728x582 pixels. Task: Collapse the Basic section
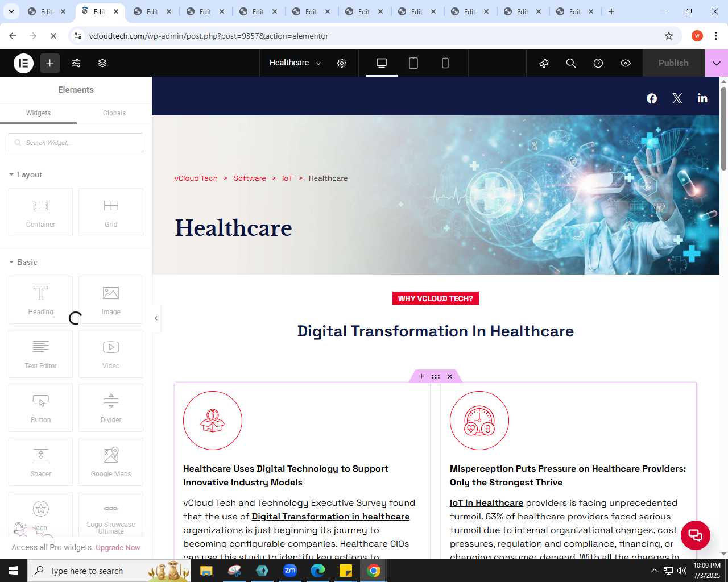pos(23,262)
